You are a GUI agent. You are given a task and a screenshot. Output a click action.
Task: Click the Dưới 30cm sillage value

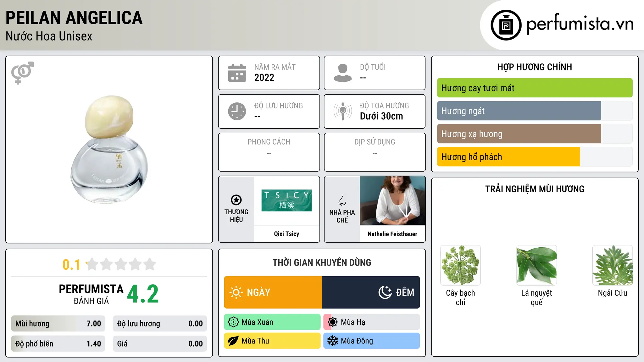[381, 116]
